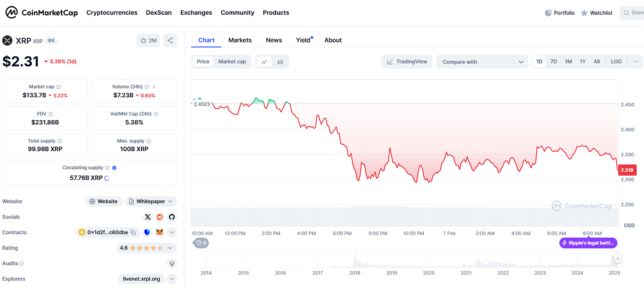
Task: Click the search field
Action: point(632,13)
